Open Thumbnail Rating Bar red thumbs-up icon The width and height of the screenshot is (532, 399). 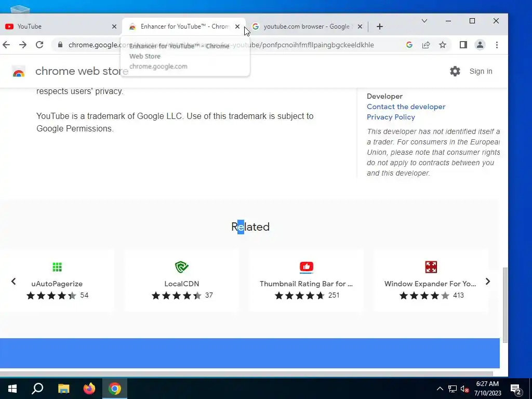coord(307,267)
